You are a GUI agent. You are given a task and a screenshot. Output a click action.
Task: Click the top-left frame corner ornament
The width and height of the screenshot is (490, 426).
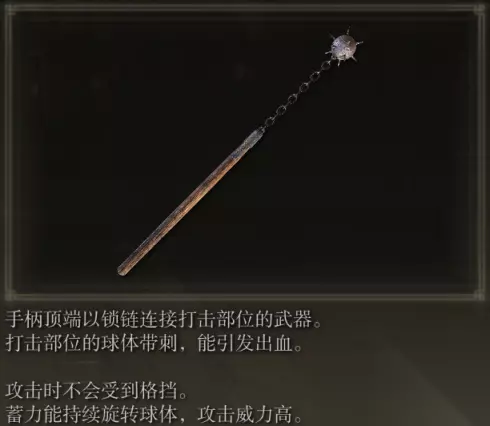pyautogui.click(x=11, y=10)
